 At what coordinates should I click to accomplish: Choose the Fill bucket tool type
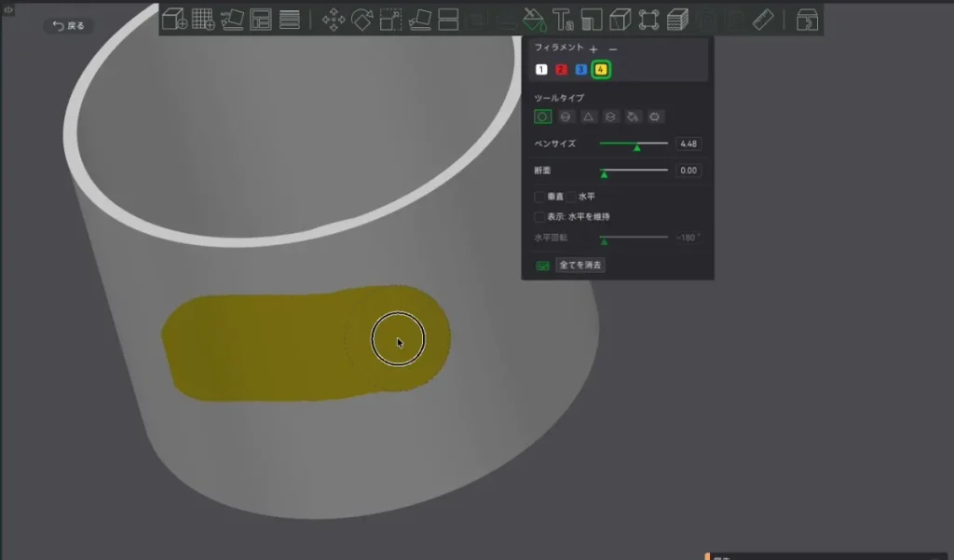(633, 116)
